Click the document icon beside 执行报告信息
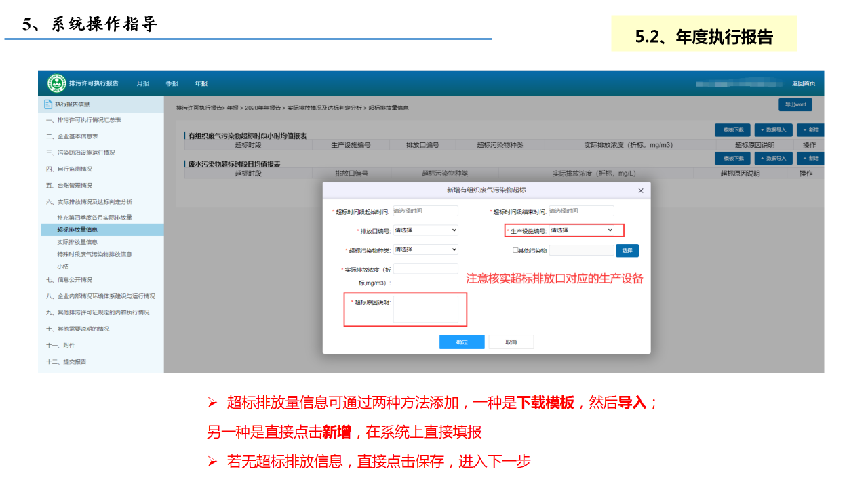868x488 pixels. click(47, 104)
